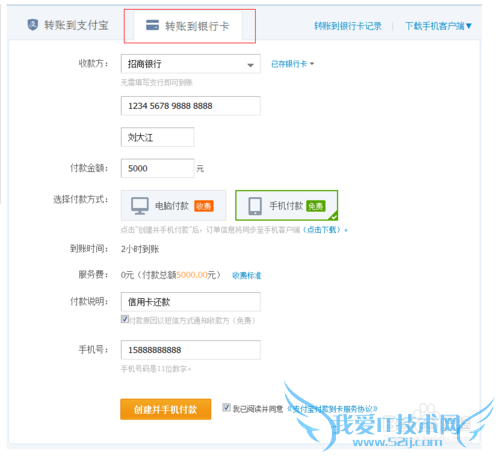Screen dimensions: 500x457
Task: Select the 电脑付款 payment method
Action: pos(173,205)
